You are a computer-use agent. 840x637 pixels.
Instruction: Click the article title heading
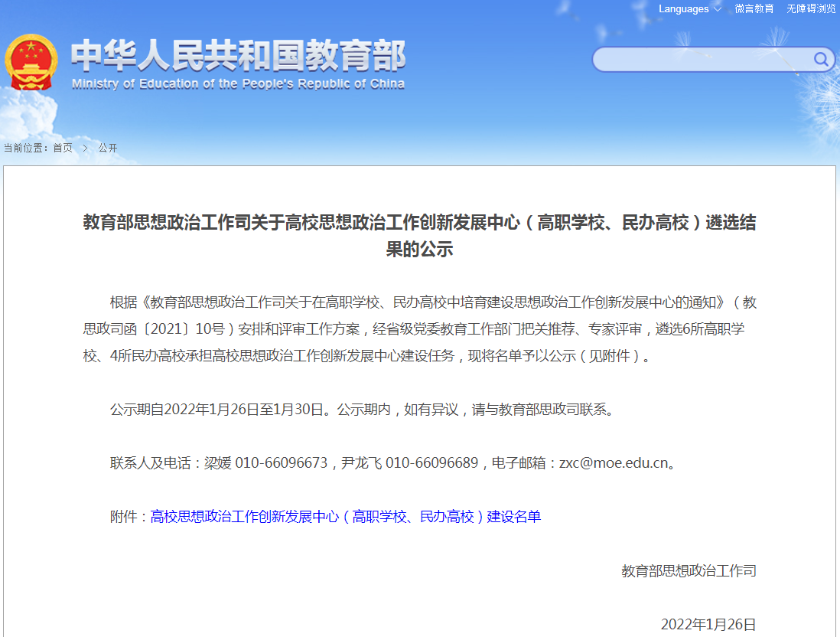(x=418, y=235)
